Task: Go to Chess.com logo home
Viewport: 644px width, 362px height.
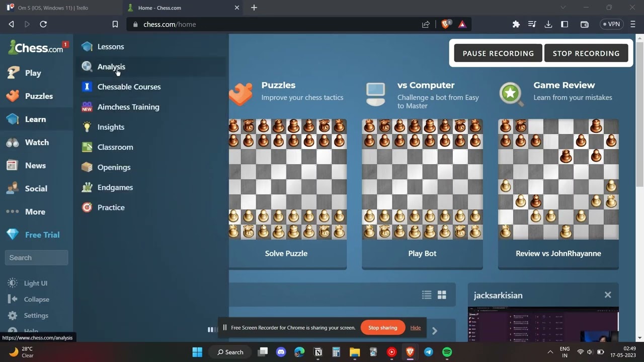Action: 35,47
